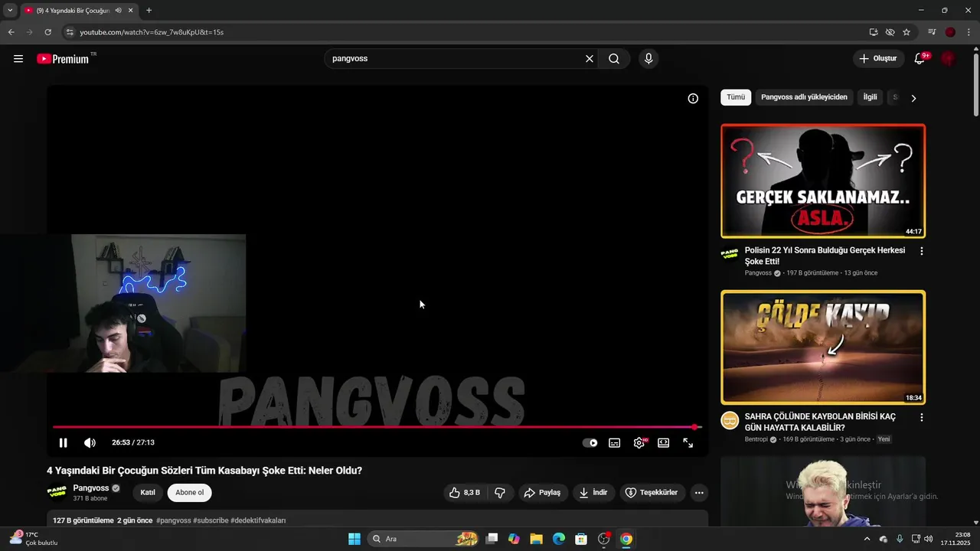Image resolution: width=980 pixels, height=551 pixels.
Task: Toggle autoplay switch in player
Action: click(590, 442)
